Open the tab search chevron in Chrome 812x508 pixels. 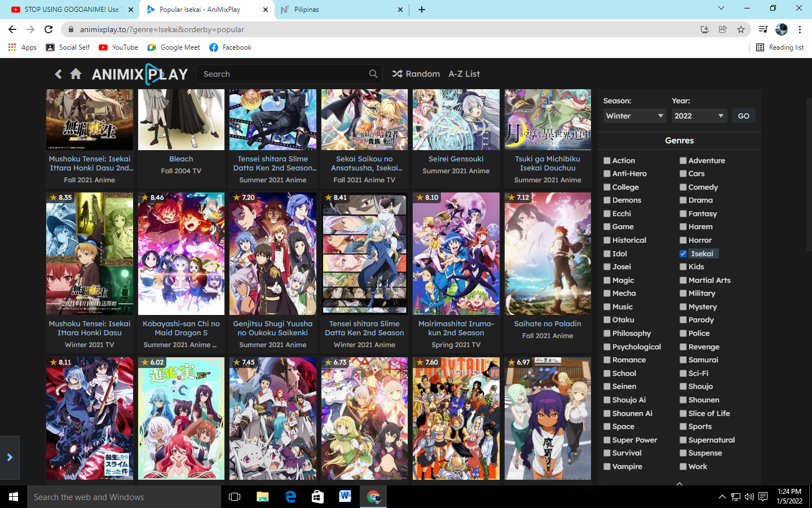click(x=721, y=8)
